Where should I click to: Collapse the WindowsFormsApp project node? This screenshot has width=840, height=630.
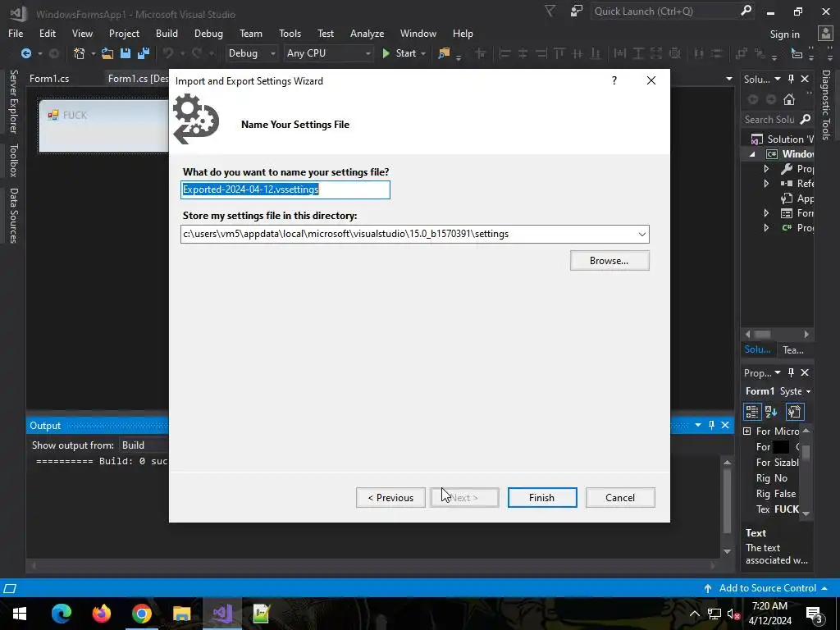pyautogui.click(x=752, y=154)
